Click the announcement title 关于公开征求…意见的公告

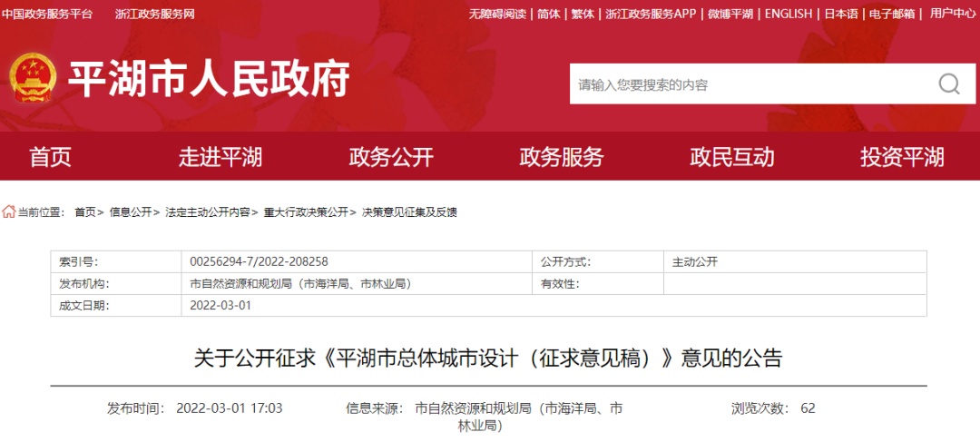(488, 359)
